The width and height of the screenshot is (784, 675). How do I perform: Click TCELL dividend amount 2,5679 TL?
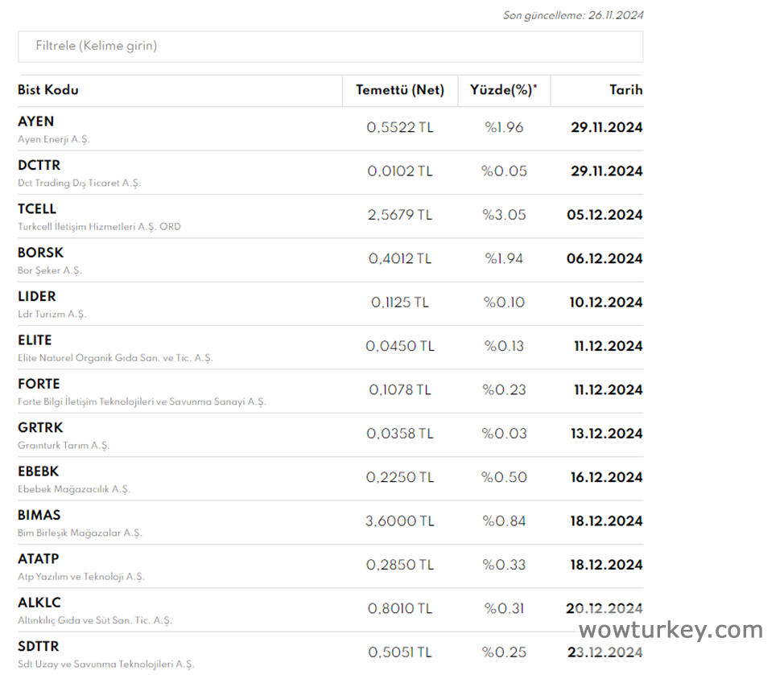point(399,215)
